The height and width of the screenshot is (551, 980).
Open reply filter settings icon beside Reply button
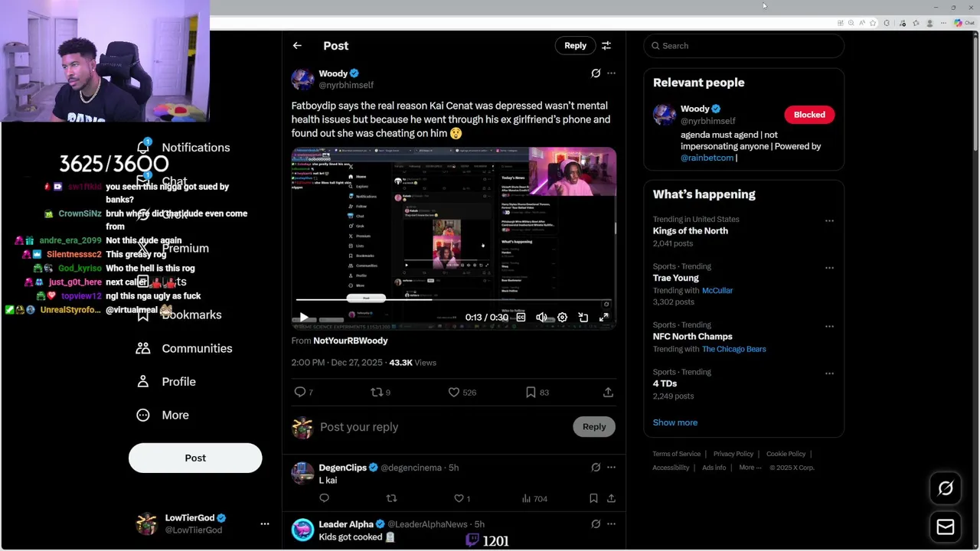[606, 46]
